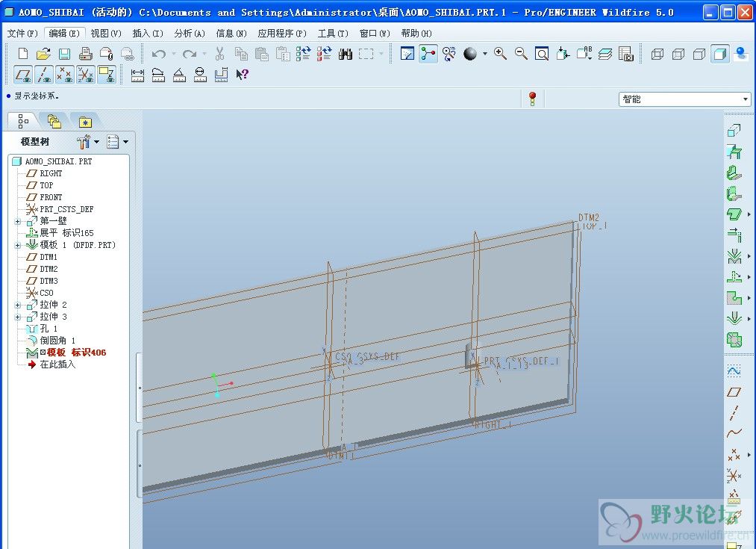Open the 编辑(E) menu
Image resolution: width=756 pixels, height=549 pixels.
point(64,34)
